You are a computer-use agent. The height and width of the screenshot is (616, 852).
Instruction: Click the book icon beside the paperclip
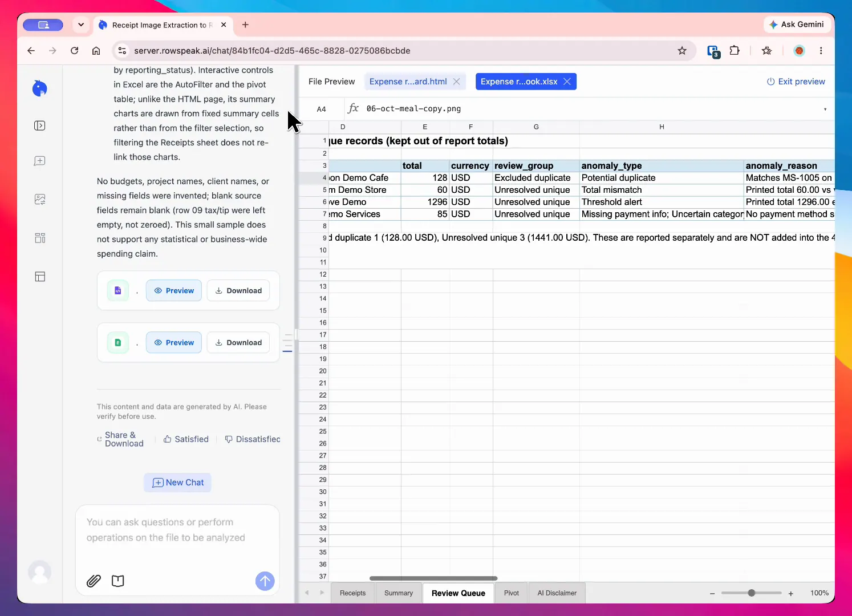click(118, 581)
